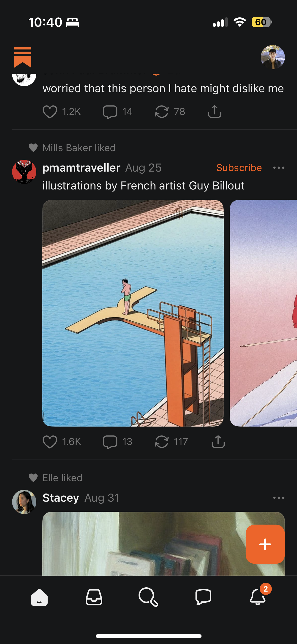Like the pmamtraveller post with heart icon

coord(50,442)
